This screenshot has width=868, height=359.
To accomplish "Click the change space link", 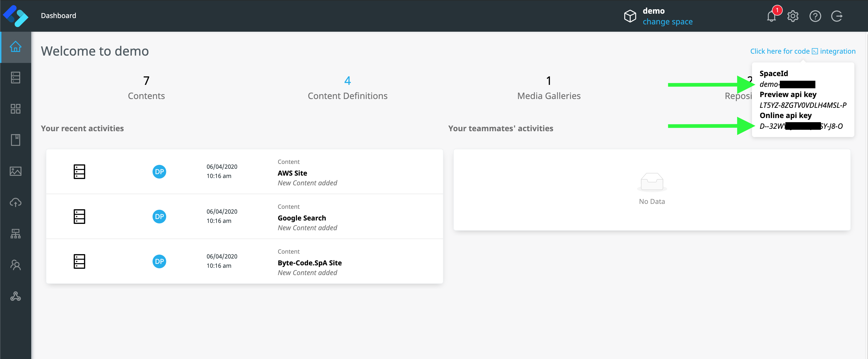I will pos(667,22).
